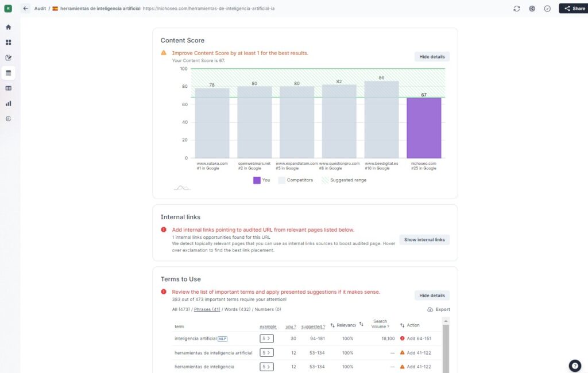Image resolution: width=588 pixels, height=373 pixels.
Task: Open the nichoseo.com audited URL link
Action: [208, 9]
